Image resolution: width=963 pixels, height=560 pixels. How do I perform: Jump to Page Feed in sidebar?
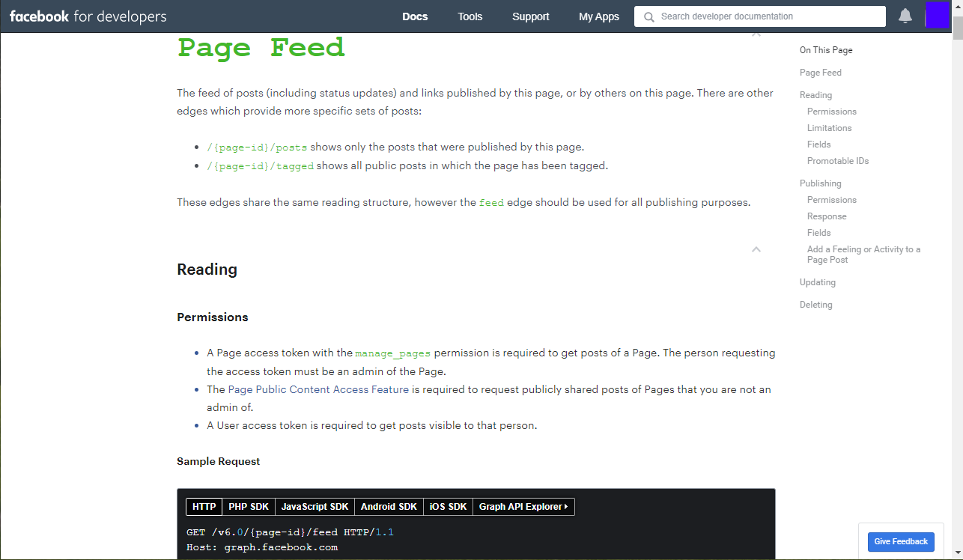tap(821, 73)
